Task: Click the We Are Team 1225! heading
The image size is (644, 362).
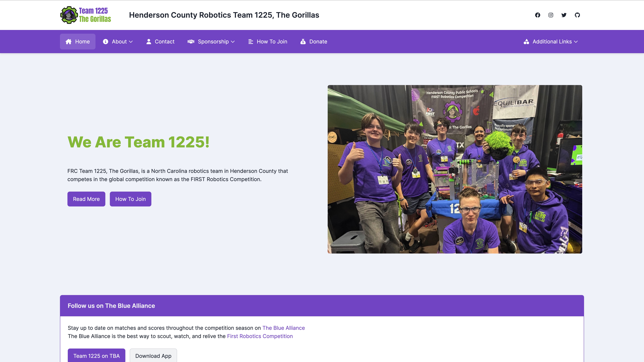Action: coord(139,142)
